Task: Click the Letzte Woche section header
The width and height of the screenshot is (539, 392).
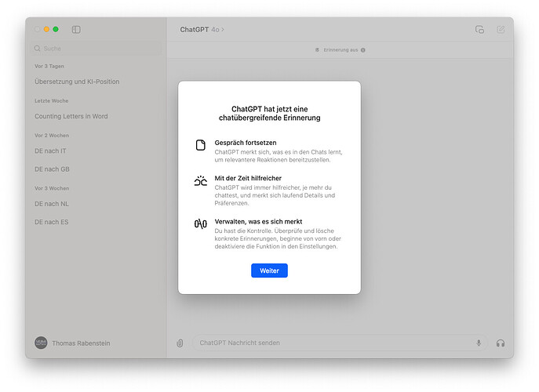Action: (51, 101)
